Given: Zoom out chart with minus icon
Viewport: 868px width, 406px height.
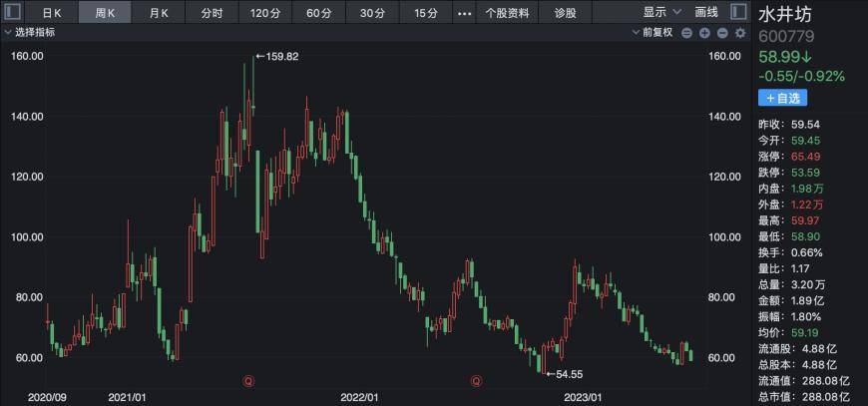Looking at the screenshot, I should (722, 33).
